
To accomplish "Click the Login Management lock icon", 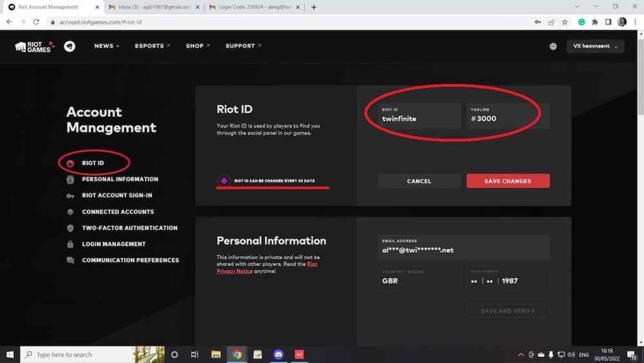I will coord(70,244).
